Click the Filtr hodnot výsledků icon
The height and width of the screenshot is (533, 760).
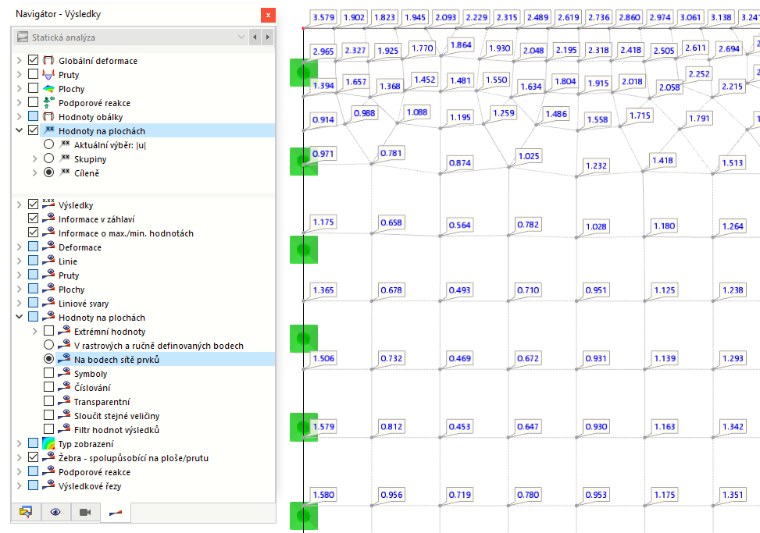coord(64,429)
